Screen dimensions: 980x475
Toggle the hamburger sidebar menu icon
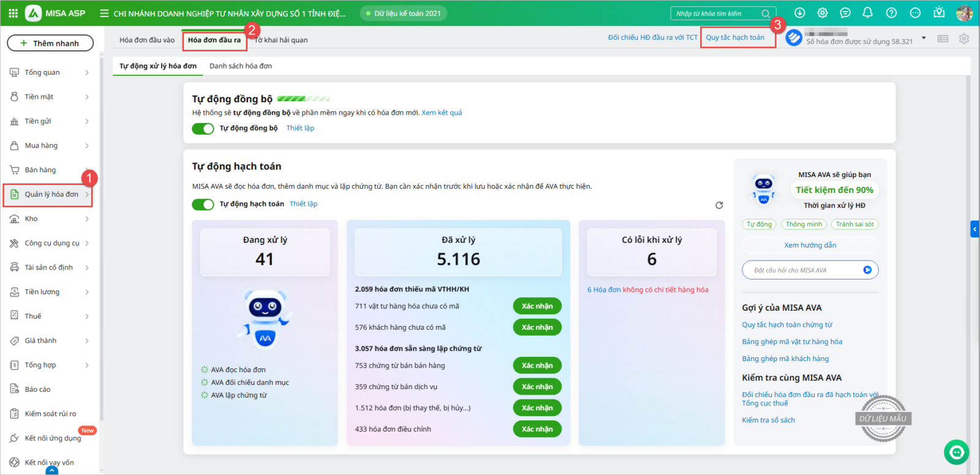tap(104, 13)
